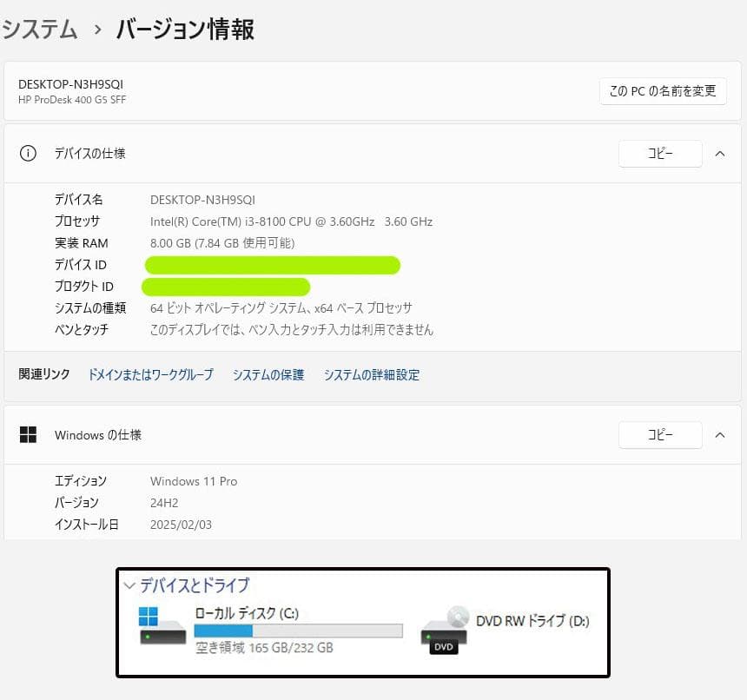Click the このPCの名前を変更 button

click(x=663, y=91)
